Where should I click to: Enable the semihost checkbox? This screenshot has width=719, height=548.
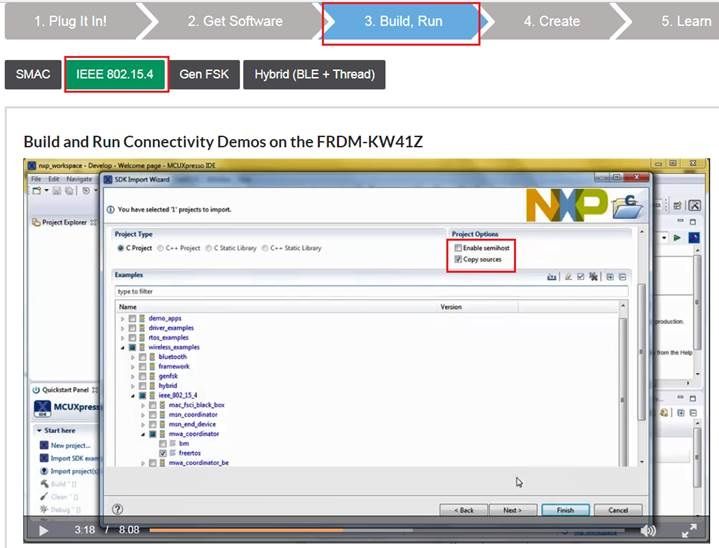(x=458, y=248)
